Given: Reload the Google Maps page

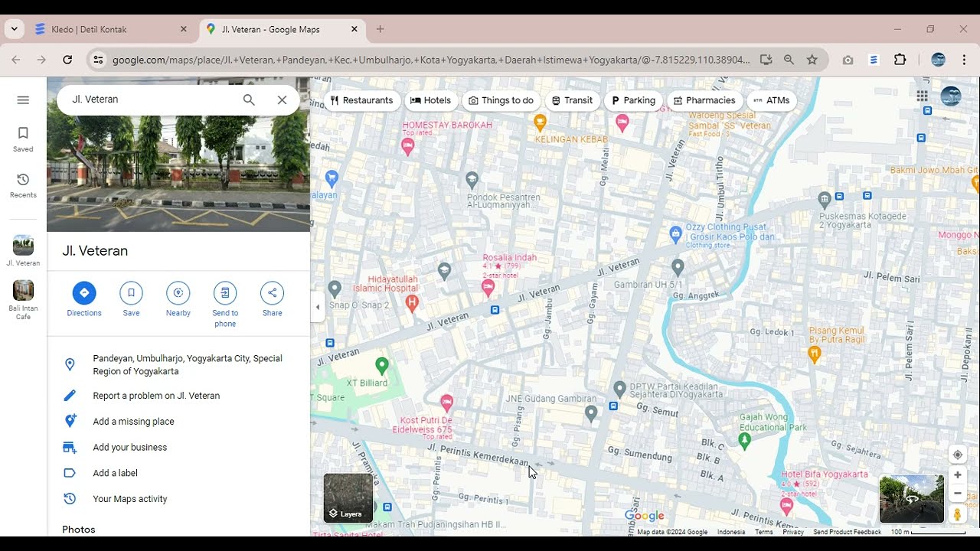Looking at the screenshot, I should click(67, 60).
